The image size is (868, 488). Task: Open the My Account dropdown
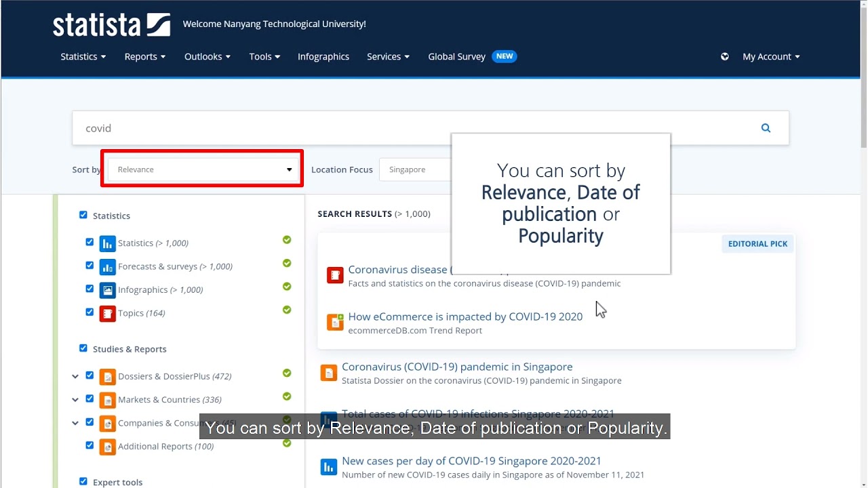[771, 57]
